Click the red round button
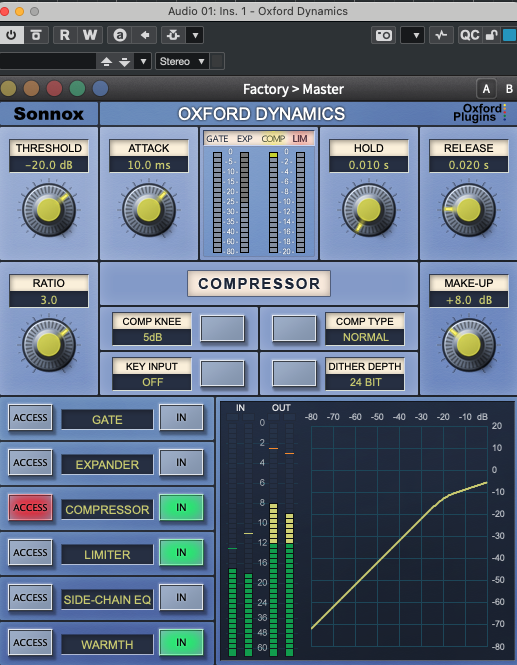 tap(54, 89)
